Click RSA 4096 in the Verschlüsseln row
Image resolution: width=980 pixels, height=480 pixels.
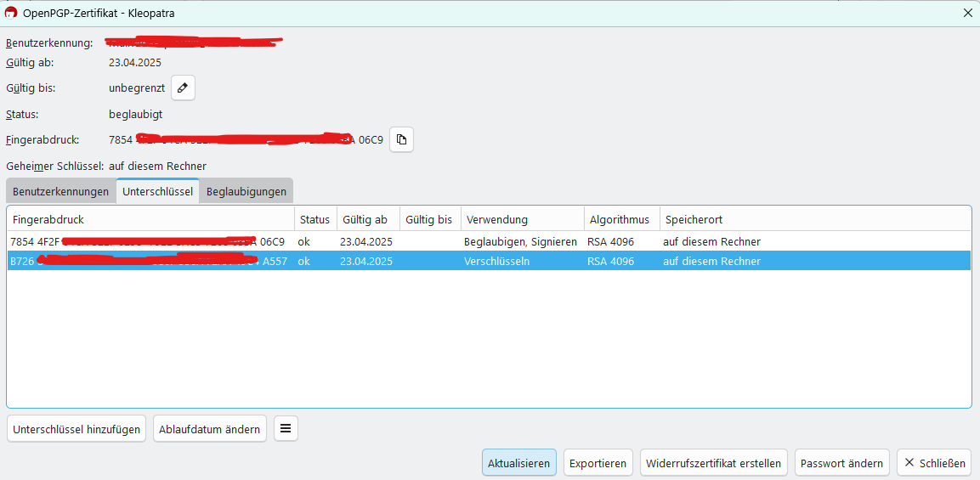[x=610, y=262]
